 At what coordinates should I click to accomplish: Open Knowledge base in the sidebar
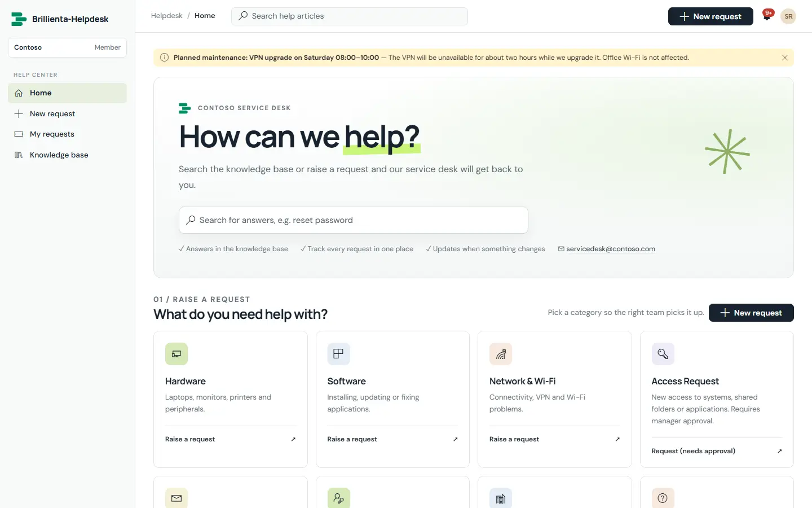pyautogui.click(x=67, y=155)
